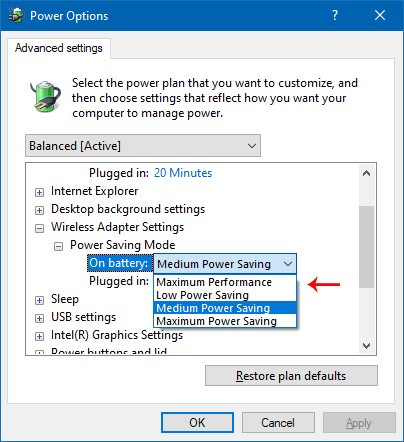Close the Power Options dialog
The image size is (404, 442).
tap(380, 15)
